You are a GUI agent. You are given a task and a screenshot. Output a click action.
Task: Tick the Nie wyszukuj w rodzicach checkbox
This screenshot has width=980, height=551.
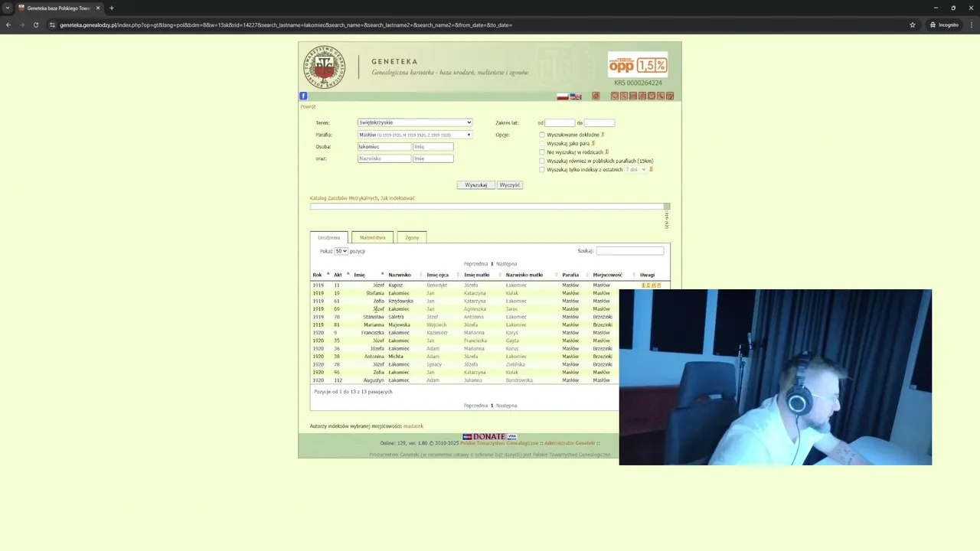[542, 152]
